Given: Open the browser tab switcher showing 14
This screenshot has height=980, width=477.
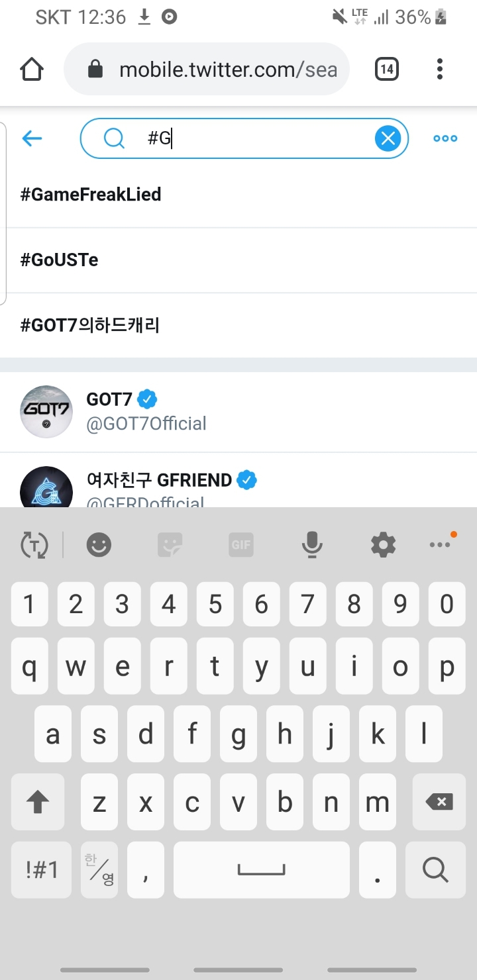Looking at the screenshot, I should click(387, 70).
